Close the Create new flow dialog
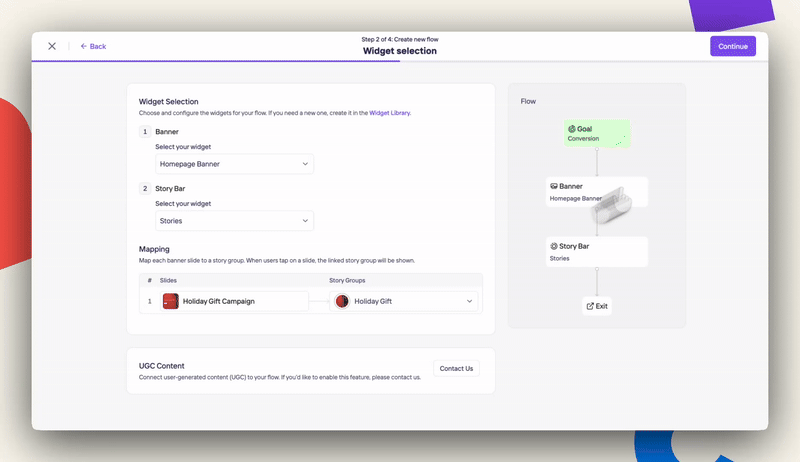The image size is (800, 462). pos(52,46)
